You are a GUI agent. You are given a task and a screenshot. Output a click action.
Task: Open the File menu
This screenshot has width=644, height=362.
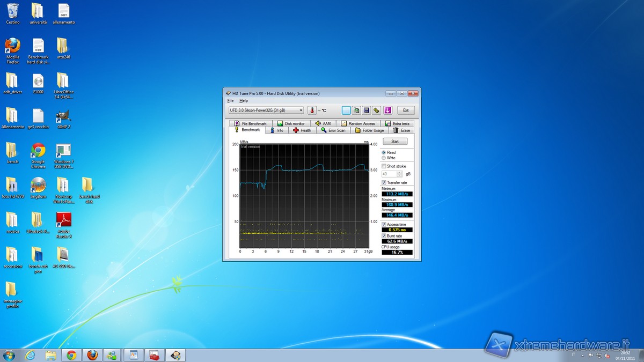coord(230,101)
